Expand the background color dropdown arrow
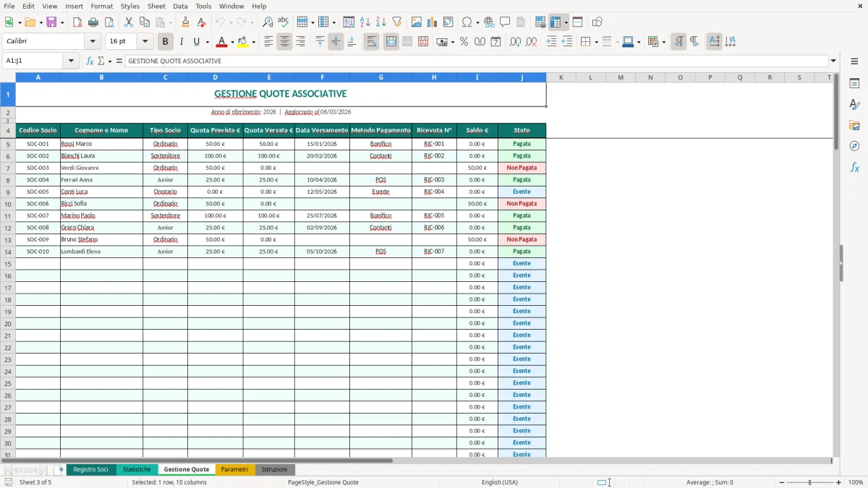Screen dimensions: 868x488 click(x=253, y=43)
